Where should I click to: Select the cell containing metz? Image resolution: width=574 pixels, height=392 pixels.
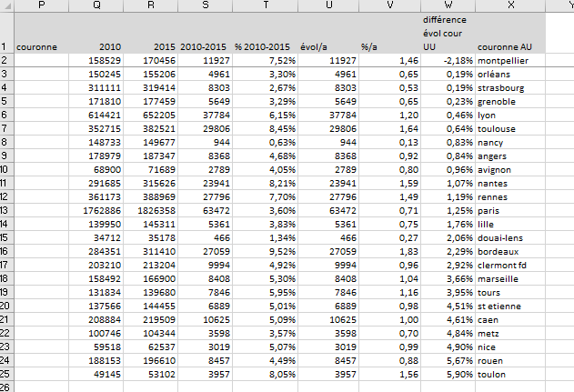510,333
